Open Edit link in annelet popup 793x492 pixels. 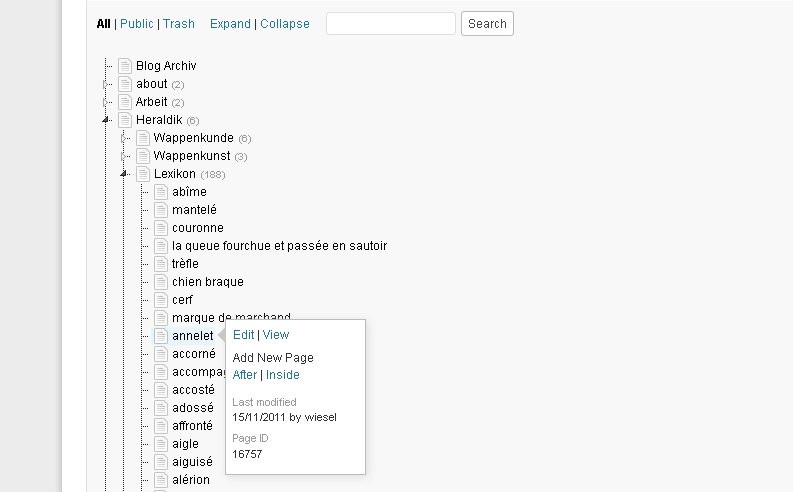pyautogui.click(x=243, y=335)
